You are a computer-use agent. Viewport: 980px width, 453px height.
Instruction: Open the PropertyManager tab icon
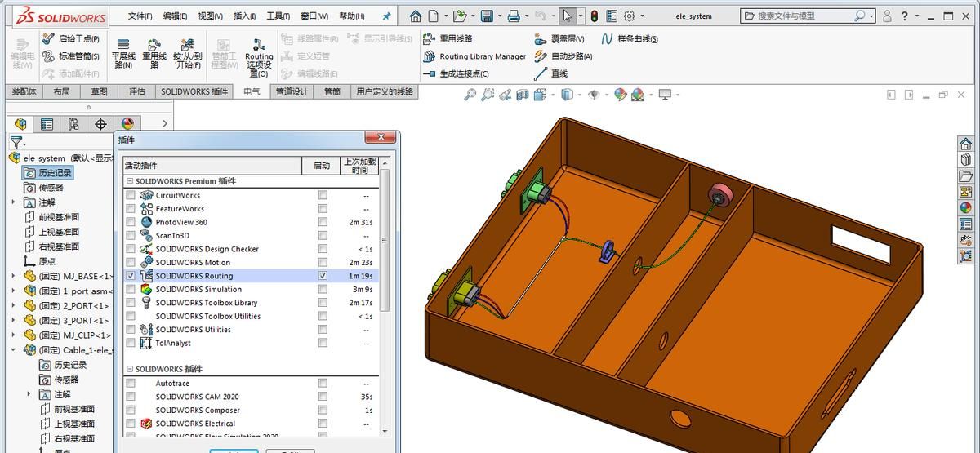click(47, 124)
